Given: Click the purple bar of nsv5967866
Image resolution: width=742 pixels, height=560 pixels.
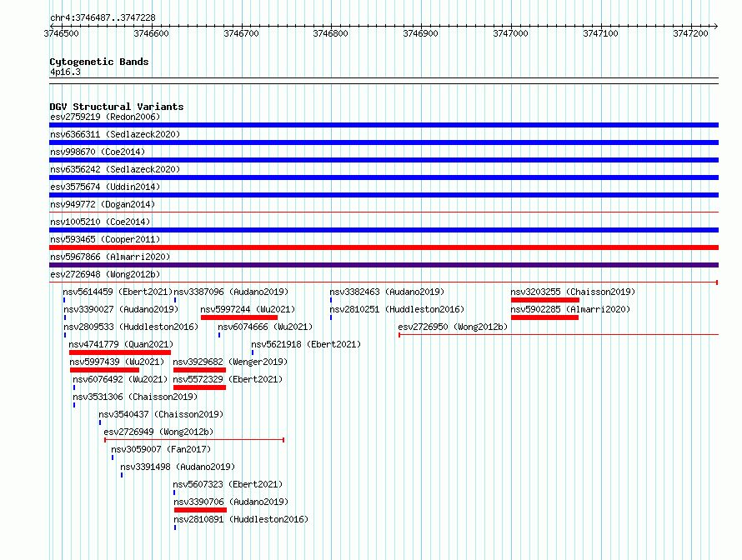Looking at the screenshot, I should click(x=384, y=265).
